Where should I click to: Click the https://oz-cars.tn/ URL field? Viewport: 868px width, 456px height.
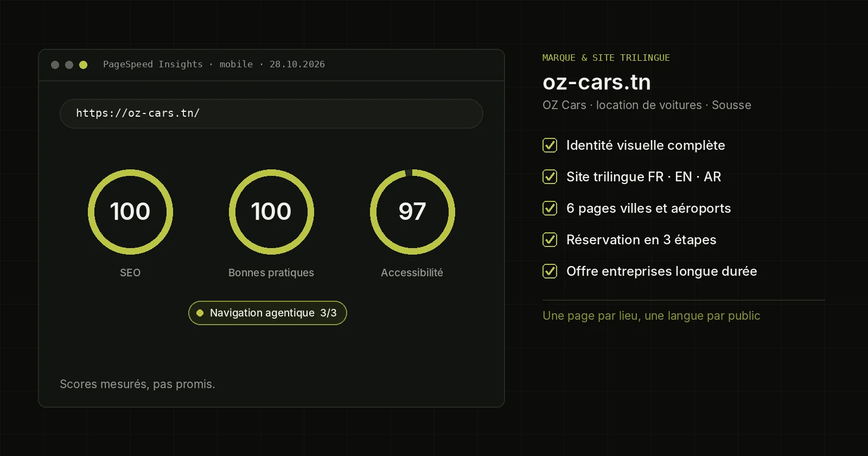coord(271,113)
